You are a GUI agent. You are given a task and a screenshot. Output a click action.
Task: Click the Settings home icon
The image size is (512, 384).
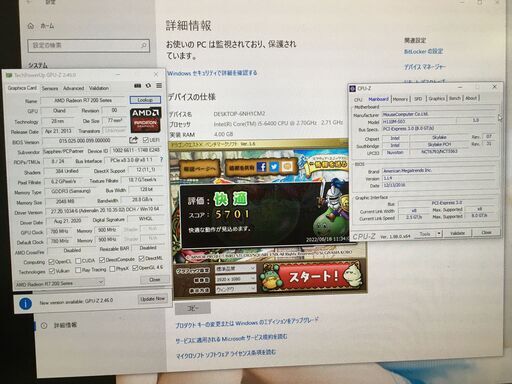[31, 26]
